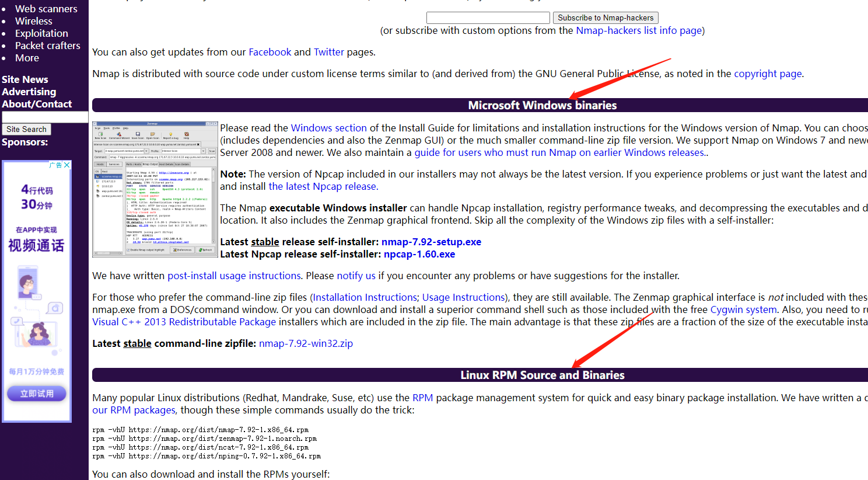Click the Linux RPM Source and Binaries heading
This screenshot has width=868, height=480.
pyautogui.click(x=542, y=375)
